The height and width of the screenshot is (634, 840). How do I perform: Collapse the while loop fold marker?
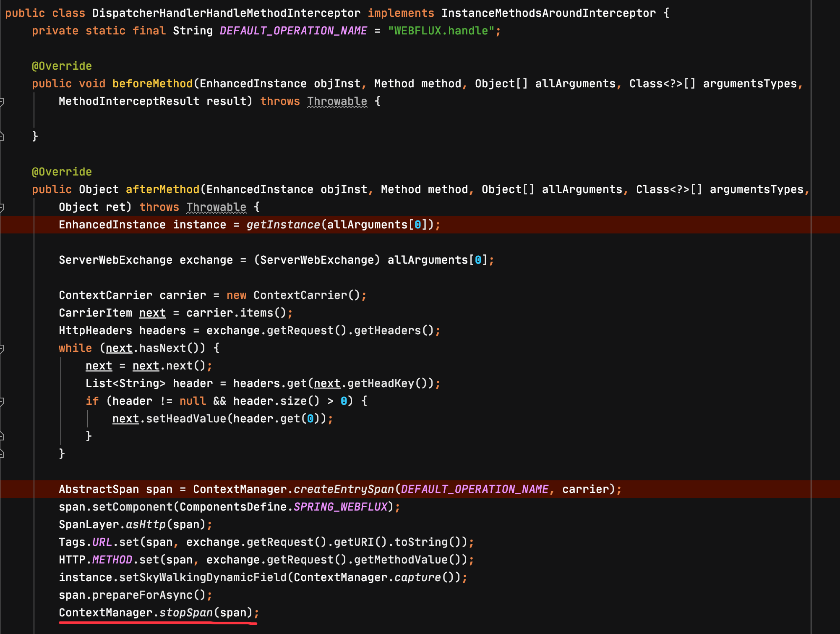click(3, 348)
